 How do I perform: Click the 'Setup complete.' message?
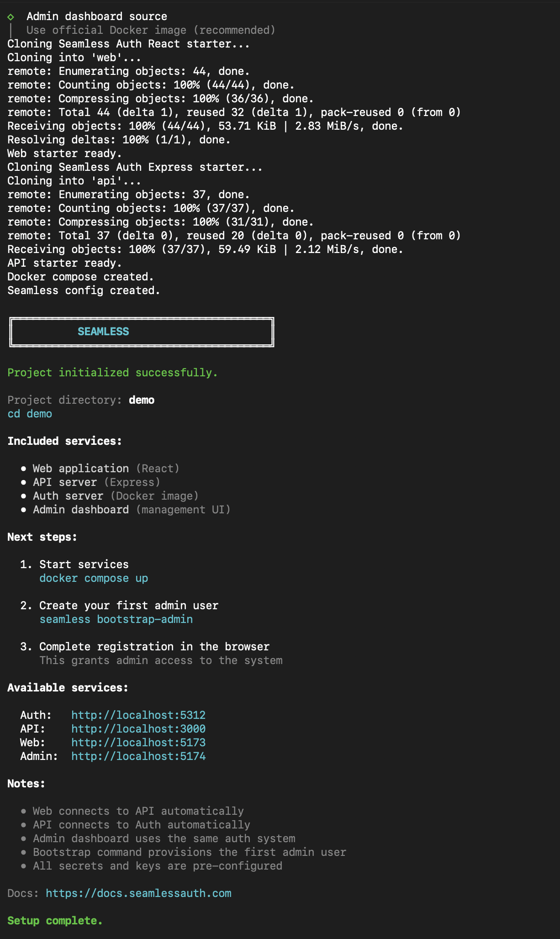pos(55,921)
